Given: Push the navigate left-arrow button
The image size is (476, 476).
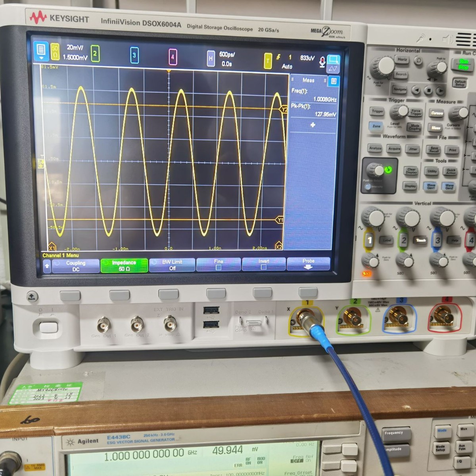Looking at the screenshot, I should [415, 90].
